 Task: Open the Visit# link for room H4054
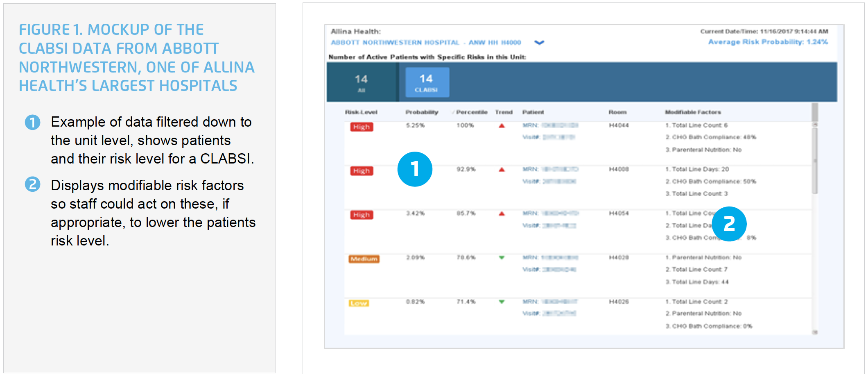click(549, 225)
